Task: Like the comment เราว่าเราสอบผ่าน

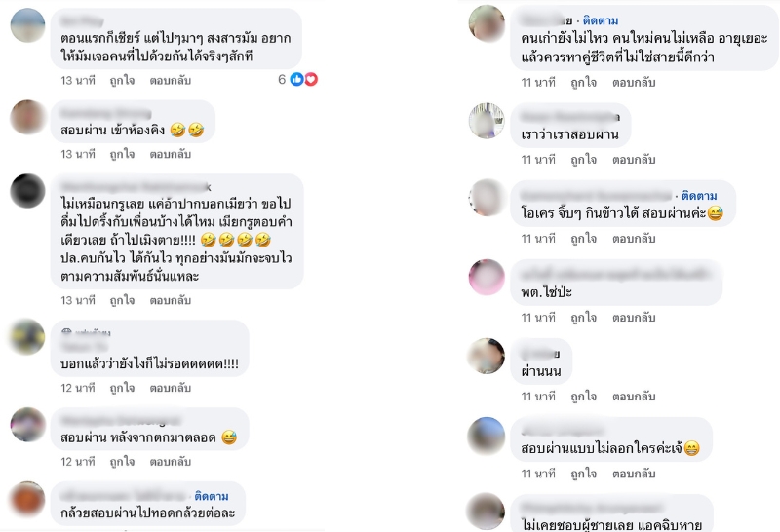Action: (x=583, y=160)
